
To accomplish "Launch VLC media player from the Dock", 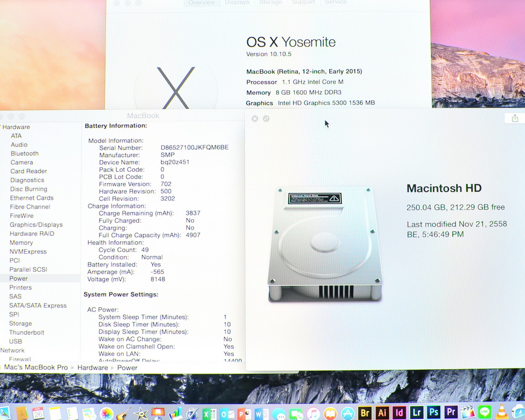I will (x=502, y=412).
